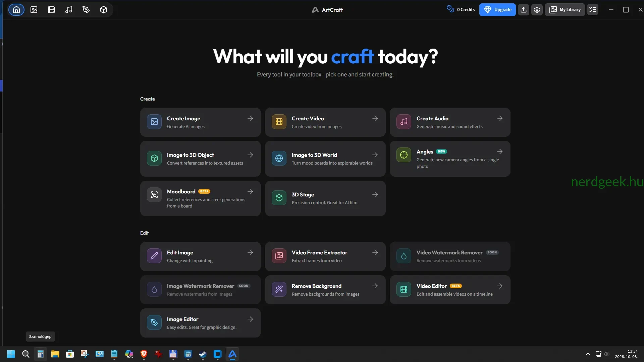Click the arrow on the Angles card
The image size is (644, 362).
(x=500, y=152)
